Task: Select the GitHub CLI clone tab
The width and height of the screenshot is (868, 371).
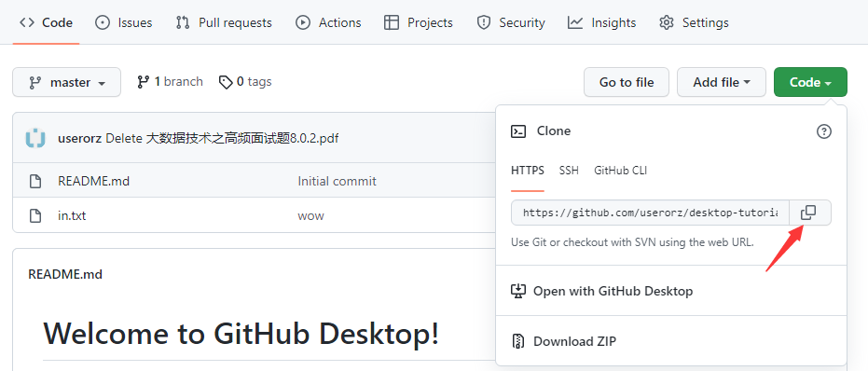Action: point(620,171)
